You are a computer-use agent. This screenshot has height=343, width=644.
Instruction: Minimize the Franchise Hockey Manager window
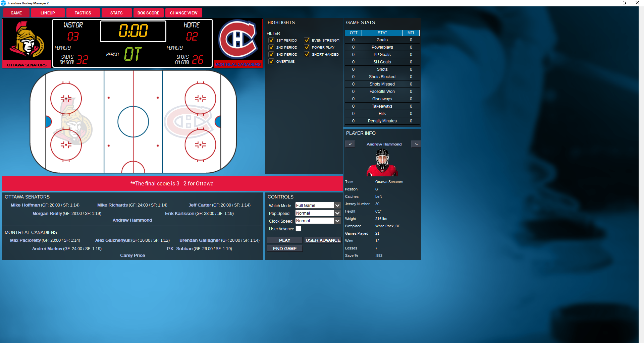pyautogui.click(x=612, y=3)
